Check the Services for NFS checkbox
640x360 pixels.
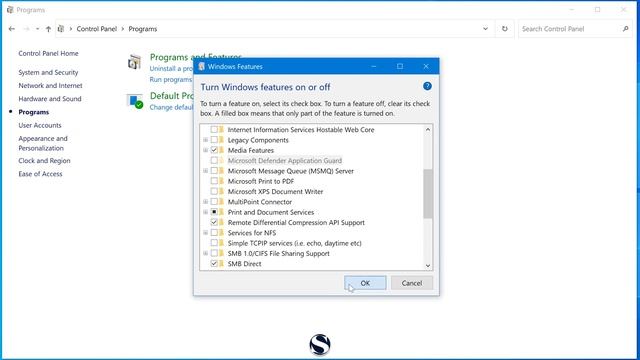click(214, 233)
